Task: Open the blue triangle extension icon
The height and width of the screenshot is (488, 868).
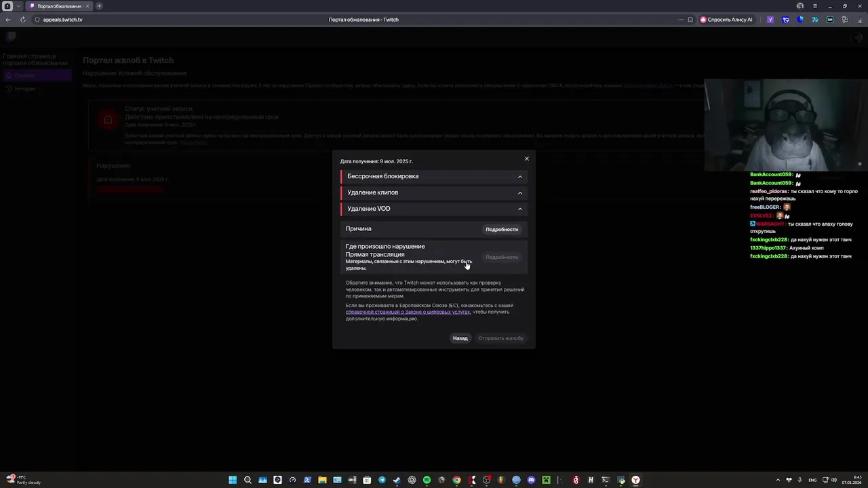Action: [785, 20]
